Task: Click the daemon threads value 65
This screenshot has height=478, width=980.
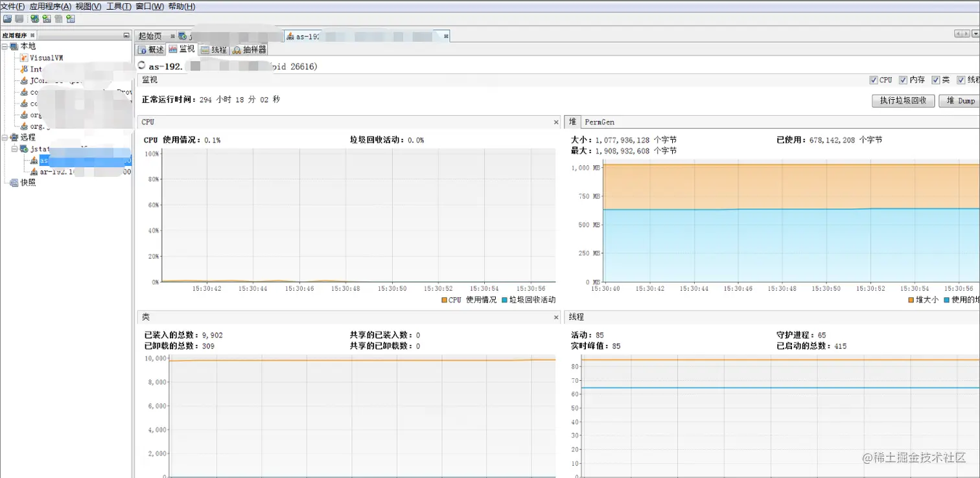Action: point(821,335)
